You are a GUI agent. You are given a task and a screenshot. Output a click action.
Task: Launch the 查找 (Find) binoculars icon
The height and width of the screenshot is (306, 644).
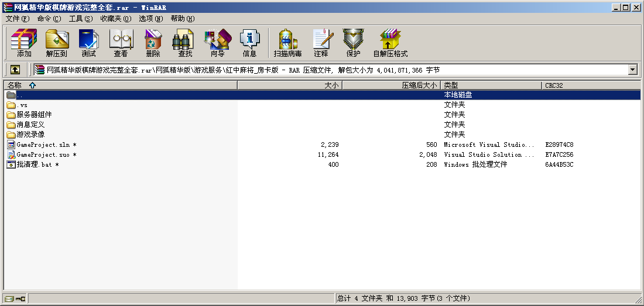[185, 42]
